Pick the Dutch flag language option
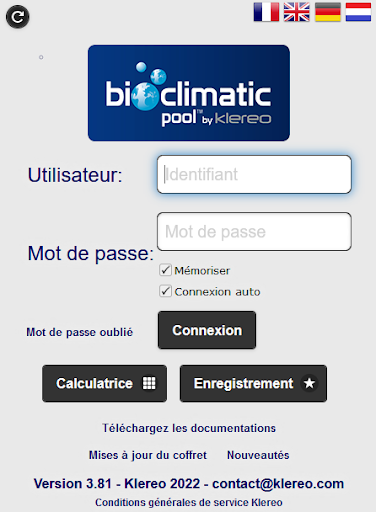The height and width of the screenshot is (512, 376). coord(358,12)
